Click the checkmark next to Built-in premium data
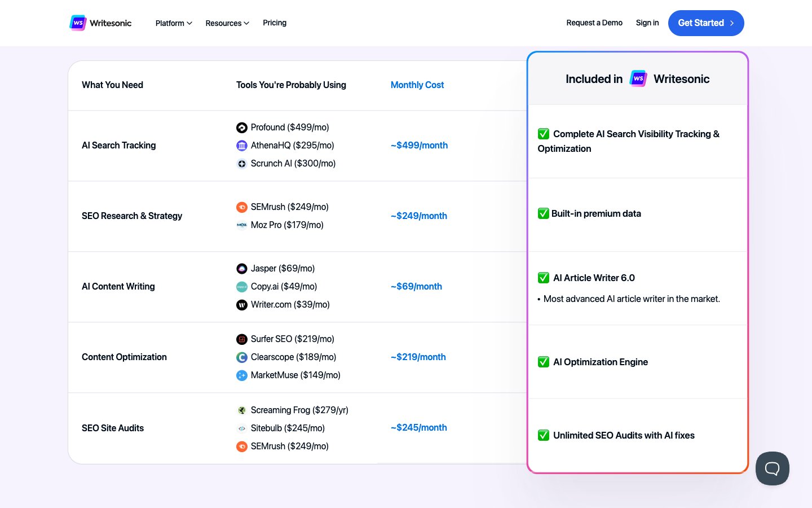This screenshot has height=508, width=812. coord(543,213)
